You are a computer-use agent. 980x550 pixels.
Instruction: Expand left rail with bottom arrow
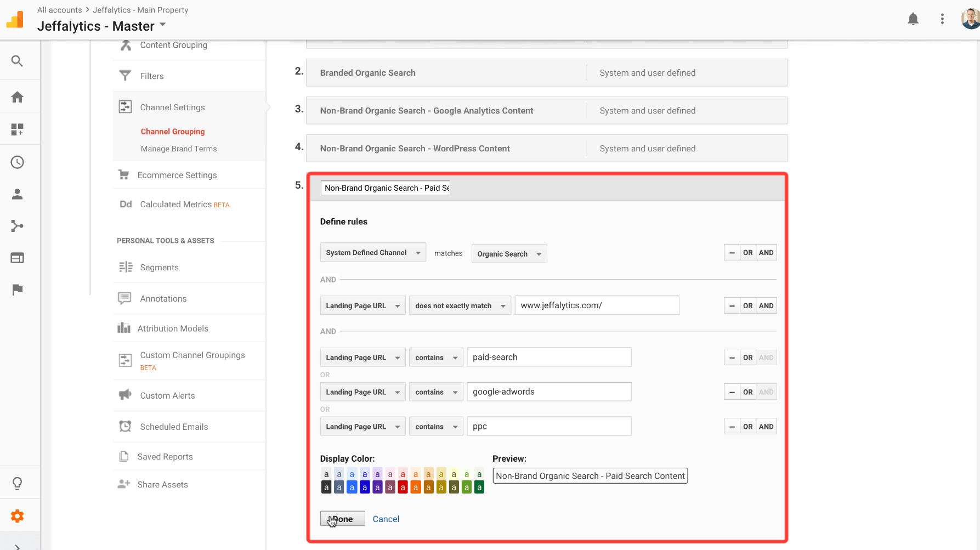(17, 546)
